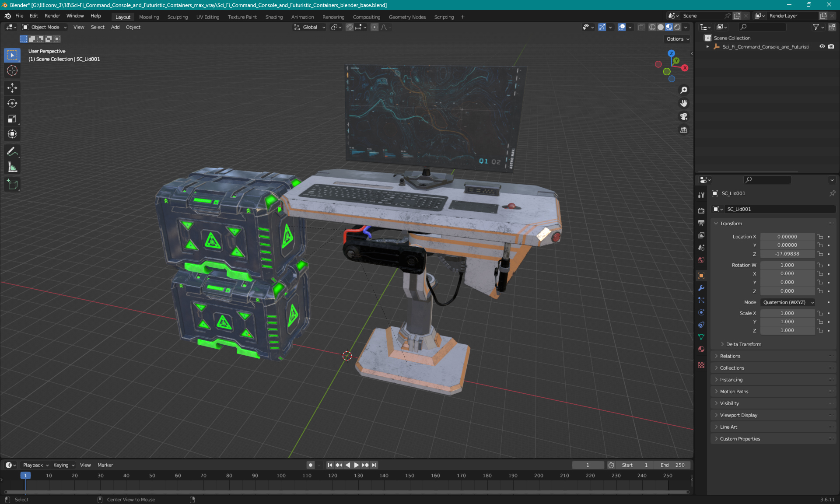Toggle auto keying record button
840x504 pixels.
(310, 465)
